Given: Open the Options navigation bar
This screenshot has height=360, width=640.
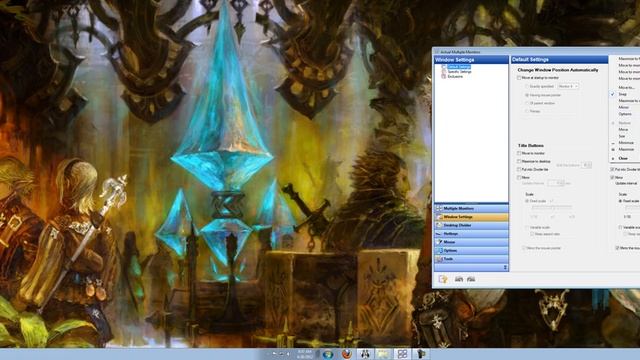Looking at the screenshot, I should (471, 251).
